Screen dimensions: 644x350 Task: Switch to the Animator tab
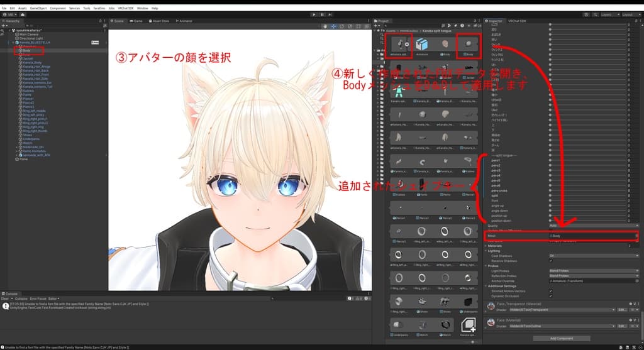(184, 21)
